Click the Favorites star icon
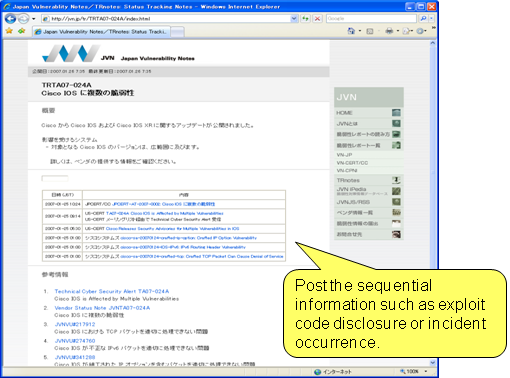The width and height of the screenshot is (510, 378). tap(9, 31)
